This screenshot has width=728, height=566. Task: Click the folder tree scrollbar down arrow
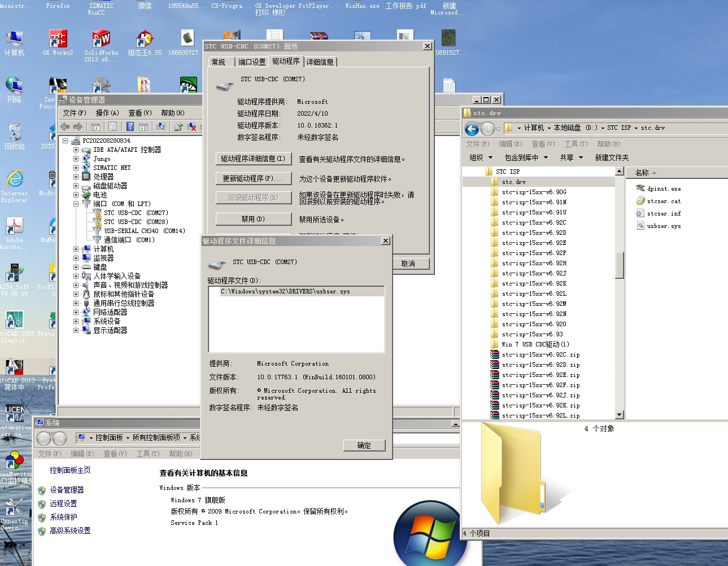pos(620,415)
